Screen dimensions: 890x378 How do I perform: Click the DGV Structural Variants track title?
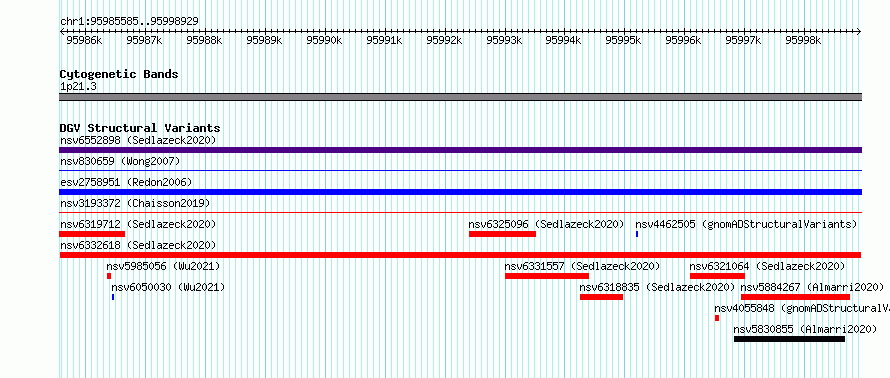(x=140, y=128)
